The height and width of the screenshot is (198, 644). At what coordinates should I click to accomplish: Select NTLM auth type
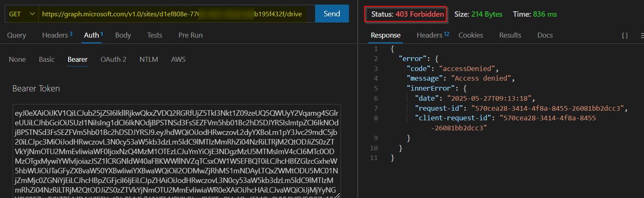149,59
